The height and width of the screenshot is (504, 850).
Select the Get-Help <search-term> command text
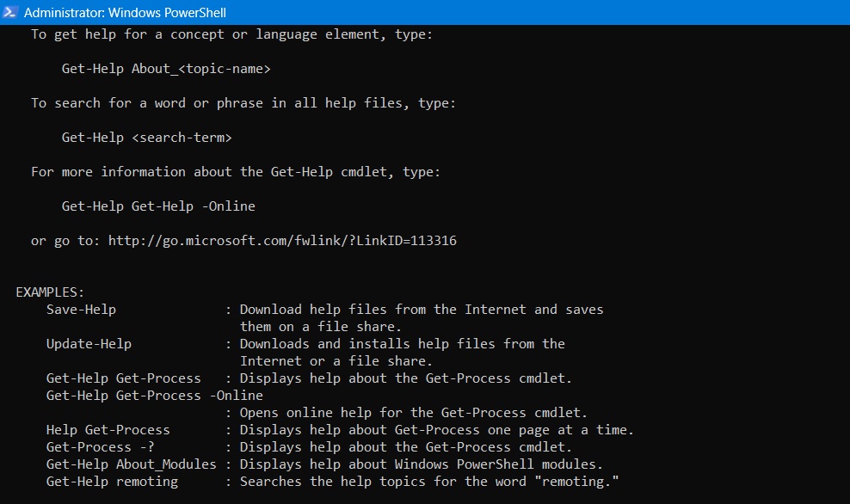click(x=146, y=137)
